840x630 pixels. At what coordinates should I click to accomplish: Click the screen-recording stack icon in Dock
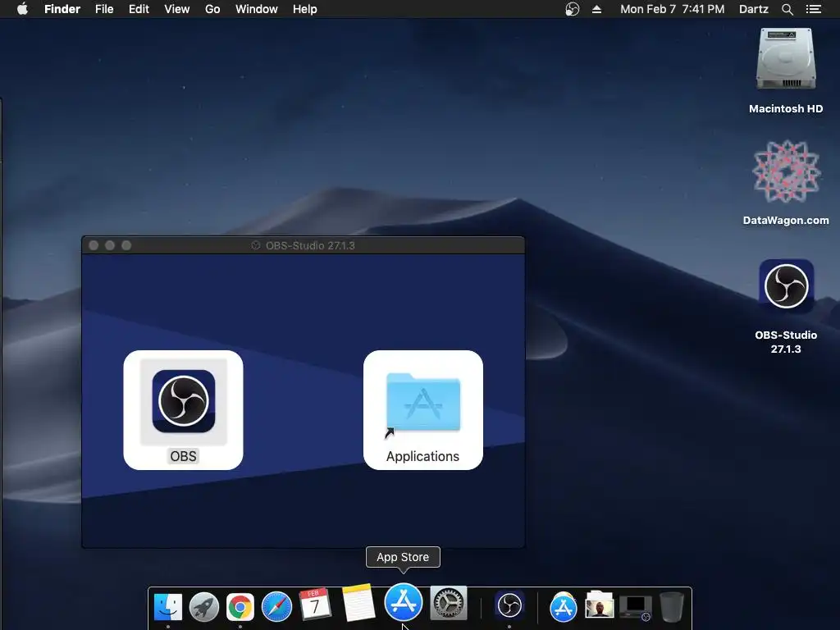tap(636, 608)
